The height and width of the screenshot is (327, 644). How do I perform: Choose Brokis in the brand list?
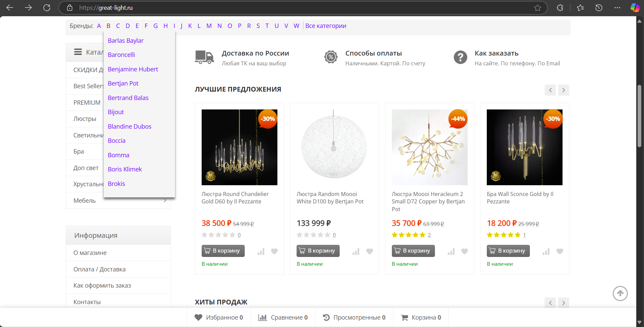(x=116, y=184)
